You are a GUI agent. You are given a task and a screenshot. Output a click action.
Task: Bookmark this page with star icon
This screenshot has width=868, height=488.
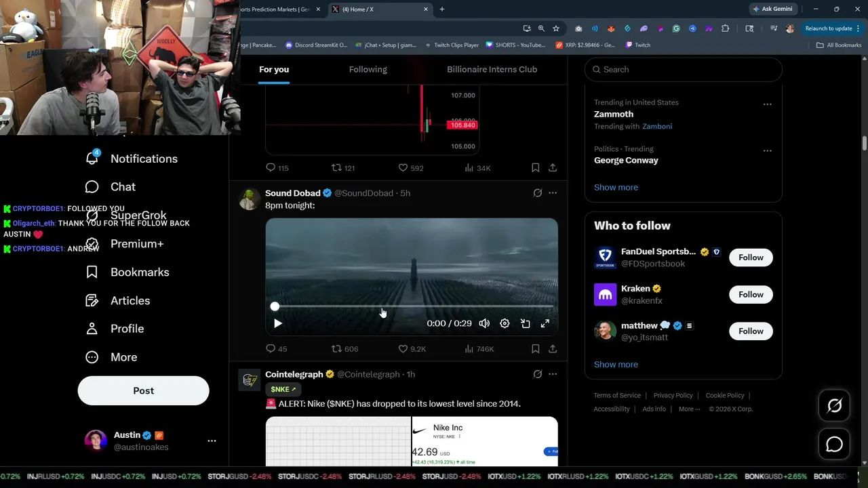(556, 28)
